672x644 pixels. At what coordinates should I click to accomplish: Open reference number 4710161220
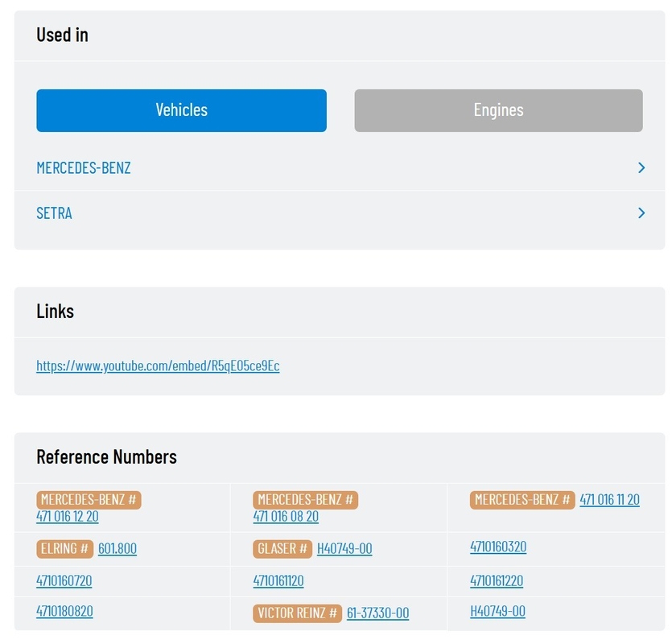click(497, 580)
